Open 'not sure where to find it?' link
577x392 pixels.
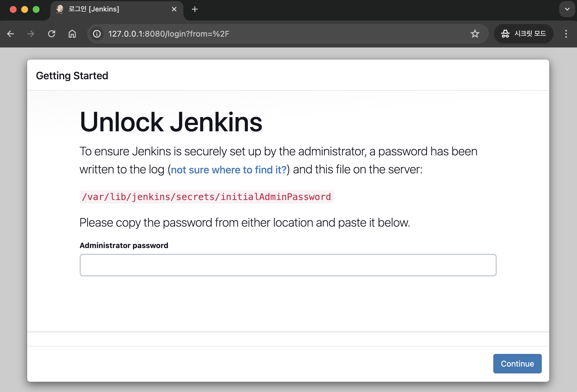[229, 170]
